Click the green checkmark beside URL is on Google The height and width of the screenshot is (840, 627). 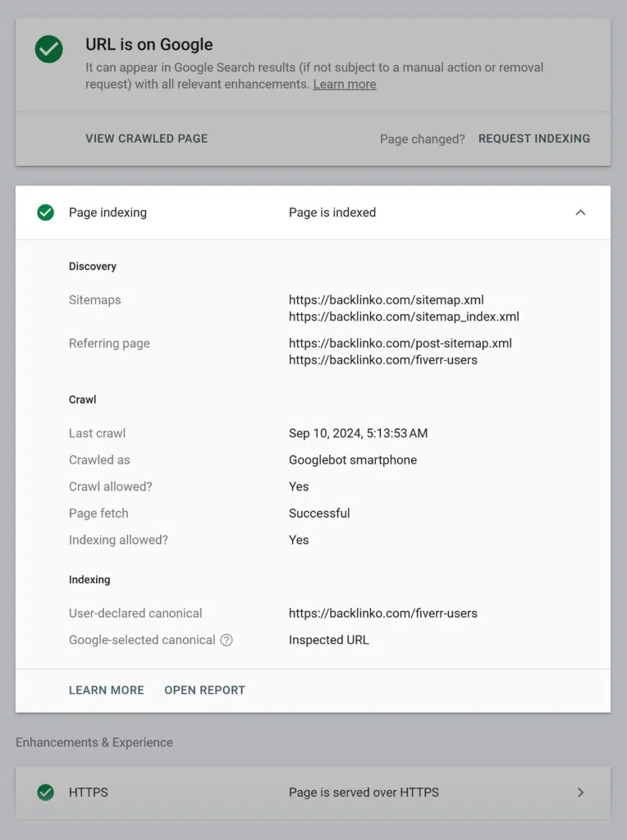pyautogui.click(x=48, y=50)
